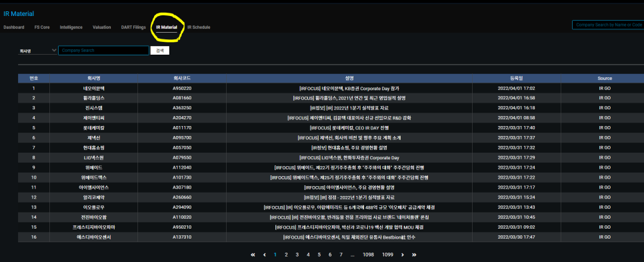Open the Dashboard tab
Viewport: 644px width, 262px height.
(x=13, y=27)
